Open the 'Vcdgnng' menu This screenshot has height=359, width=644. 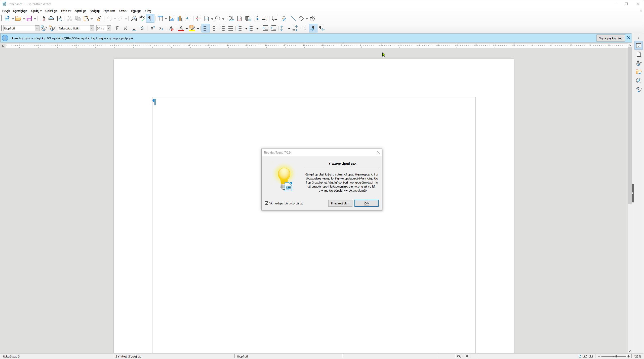[95, 11]
